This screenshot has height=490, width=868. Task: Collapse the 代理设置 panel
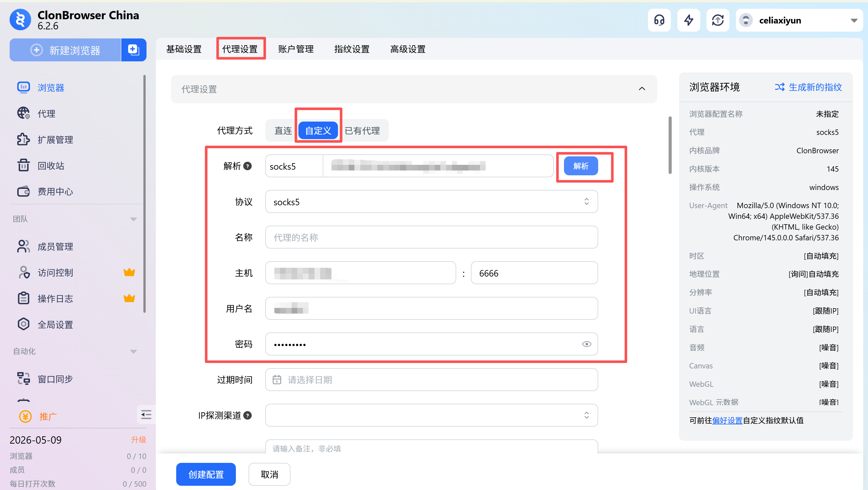click(641, 89)
